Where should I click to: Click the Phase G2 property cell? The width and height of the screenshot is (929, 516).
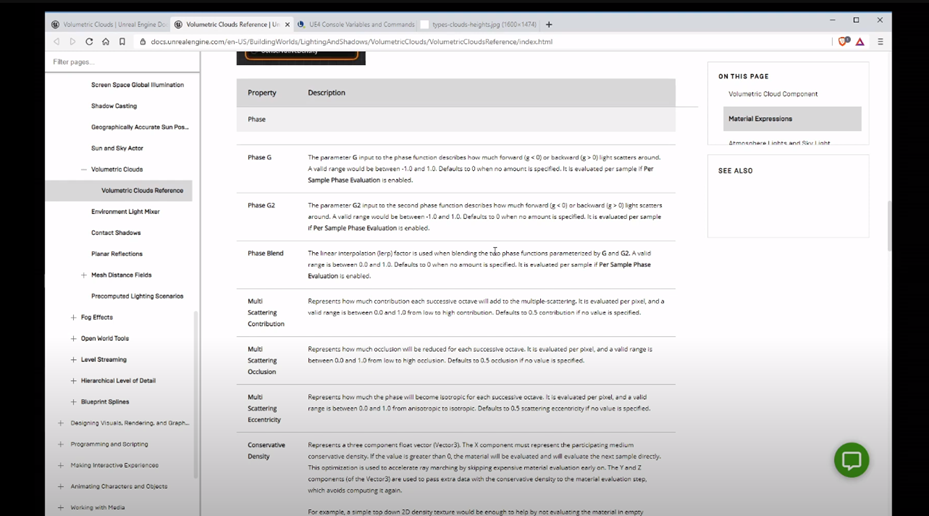point(261,206)
